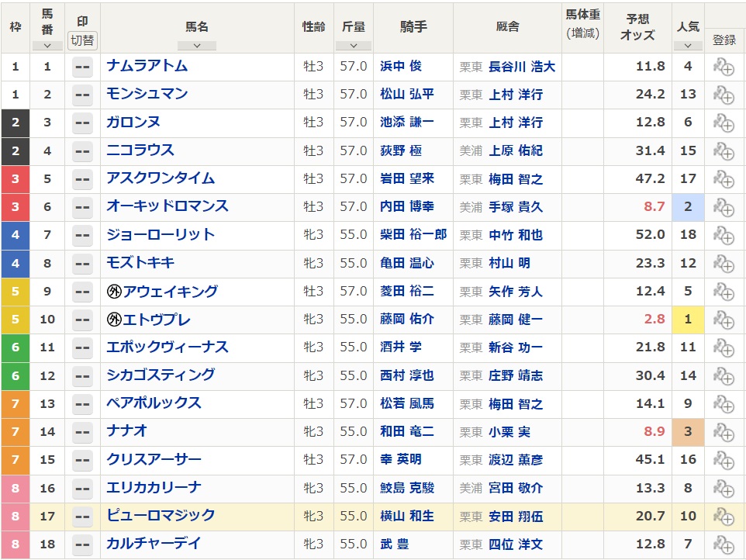Expand sort arrow under 斤量 header
This screenshot has width=746, height=560.
[x=354, y=46]
